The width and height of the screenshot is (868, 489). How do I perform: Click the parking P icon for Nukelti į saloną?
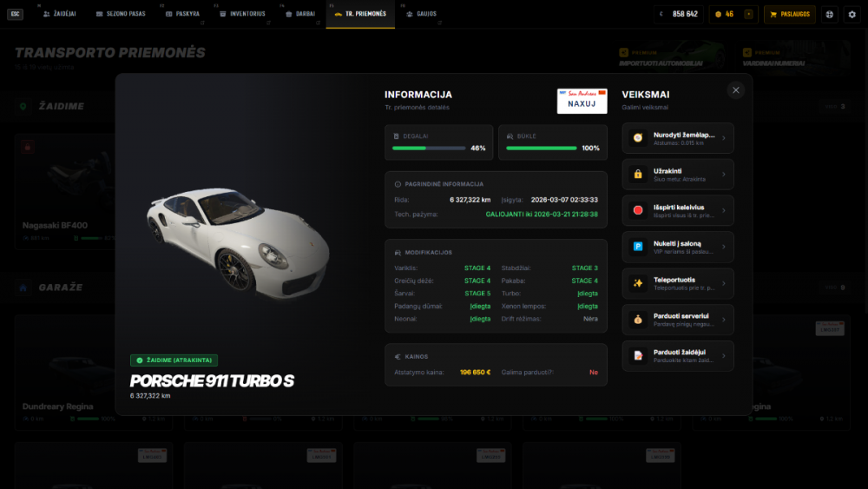click(x=638, y=247)
